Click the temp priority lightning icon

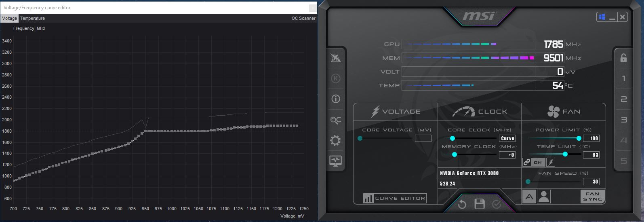coord(551,162)
